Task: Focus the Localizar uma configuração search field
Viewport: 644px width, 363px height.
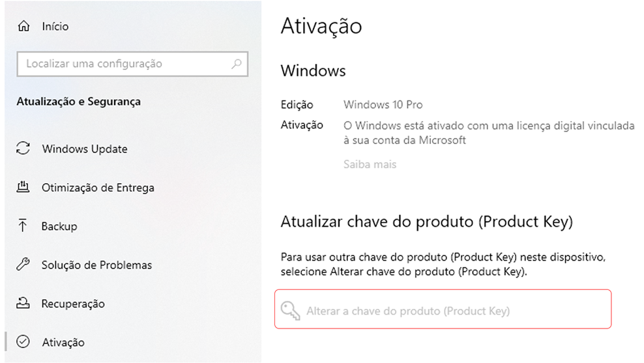Action: (132, 64)
